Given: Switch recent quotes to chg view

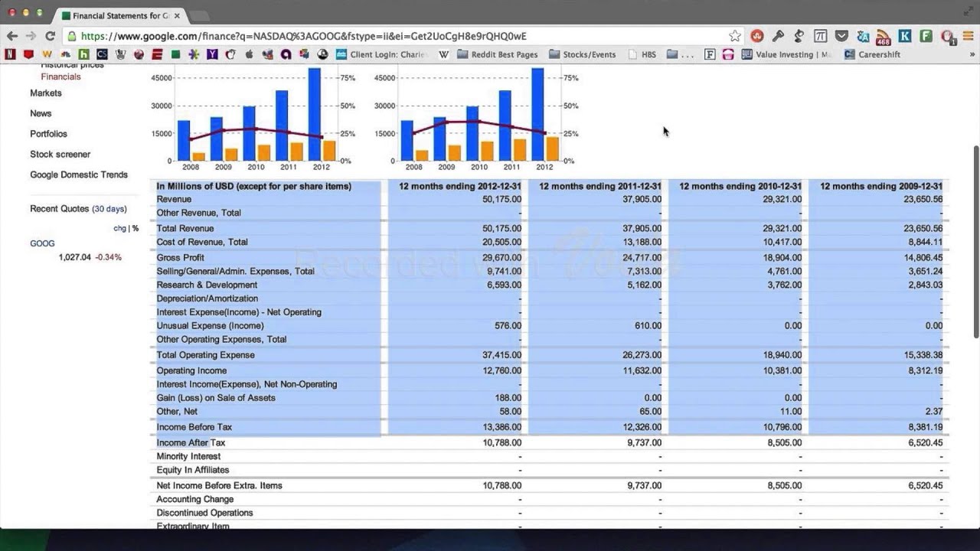Looking at the screenshot, I should (119, 228).
